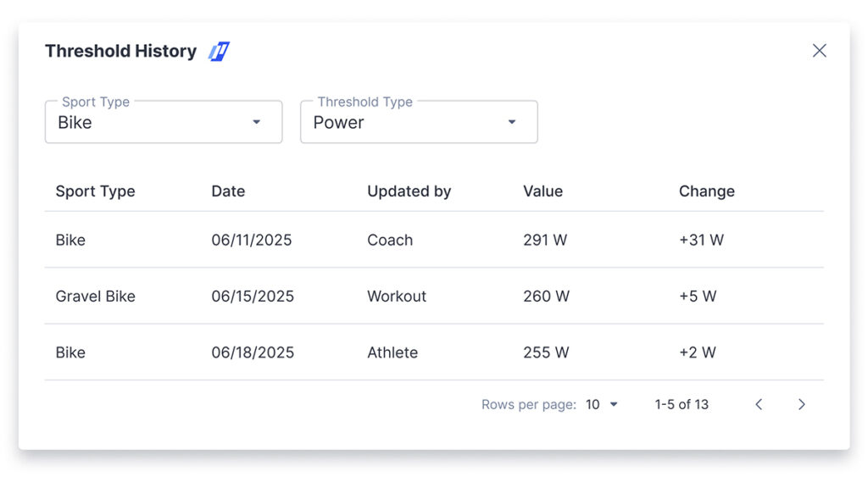868x488 pixels.
Task: Sort by the Value column
Action: point(542,191)
